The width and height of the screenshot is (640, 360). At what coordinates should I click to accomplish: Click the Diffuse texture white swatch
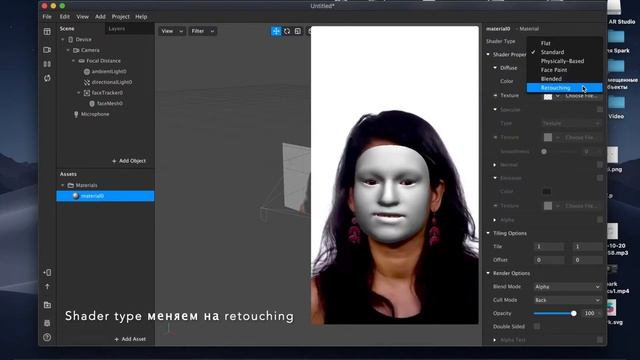pyautogui.click(x=548, y=96)
